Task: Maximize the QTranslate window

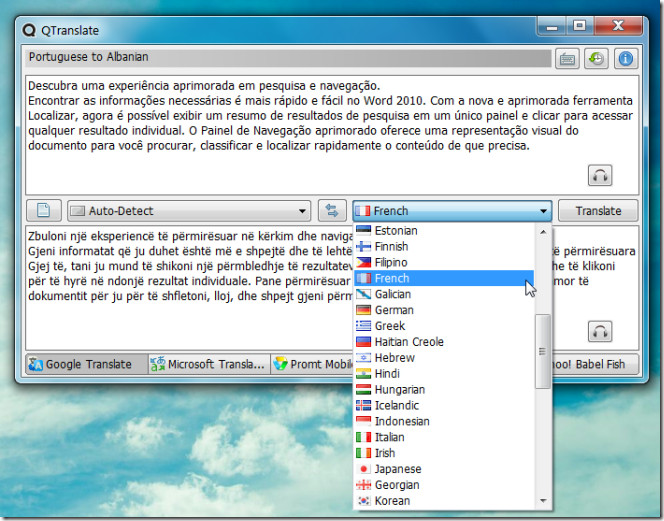Action: [579, 27]
